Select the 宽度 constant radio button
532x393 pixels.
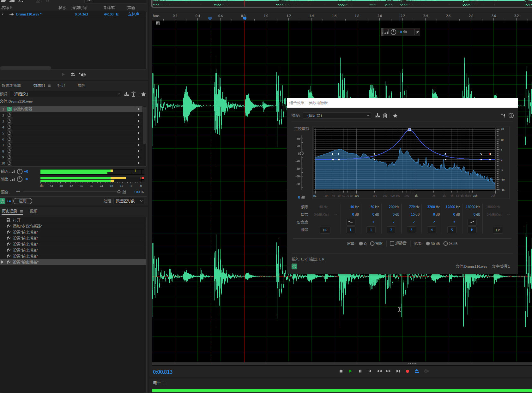pos(372,243)
